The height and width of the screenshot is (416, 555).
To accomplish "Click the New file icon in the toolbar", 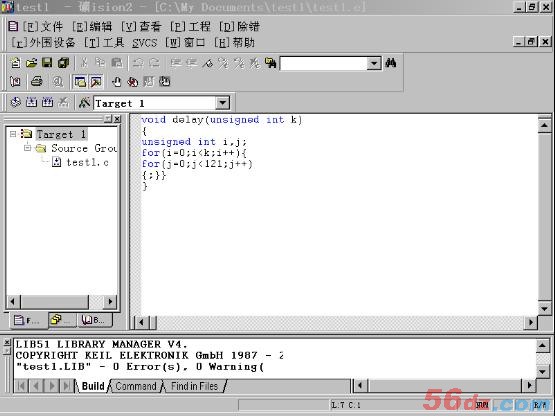I will point(15,63).
